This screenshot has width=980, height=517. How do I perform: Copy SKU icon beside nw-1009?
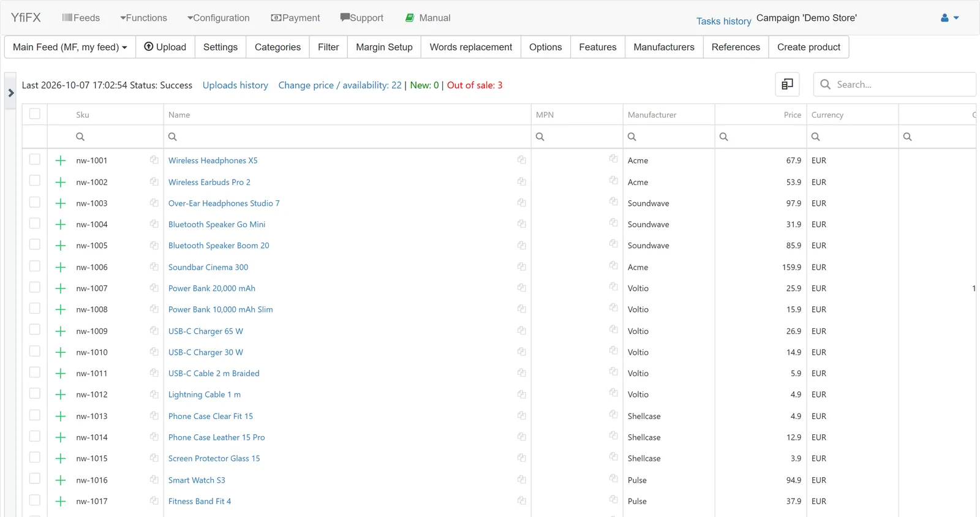pyautogui.click(x=154, y=330)
